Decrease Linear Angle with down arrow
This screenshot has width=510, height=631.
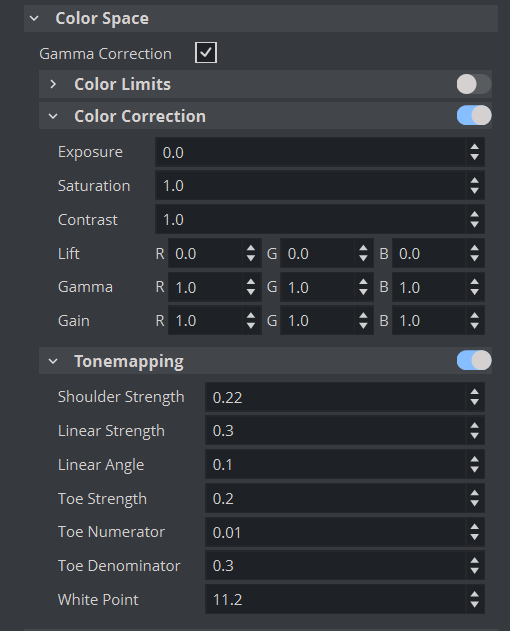click(x=475, y=469)
